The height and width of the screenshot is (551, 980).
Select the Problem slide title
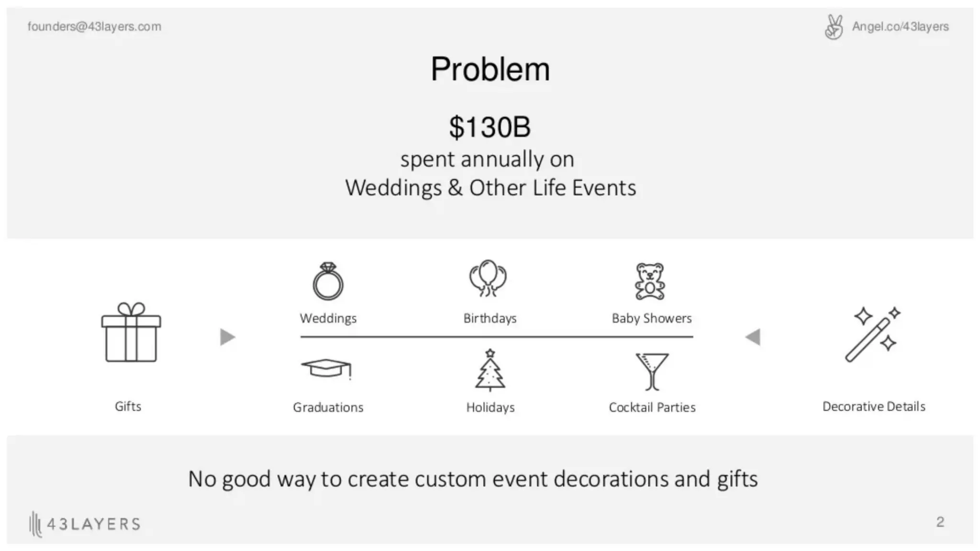point(490,69)
